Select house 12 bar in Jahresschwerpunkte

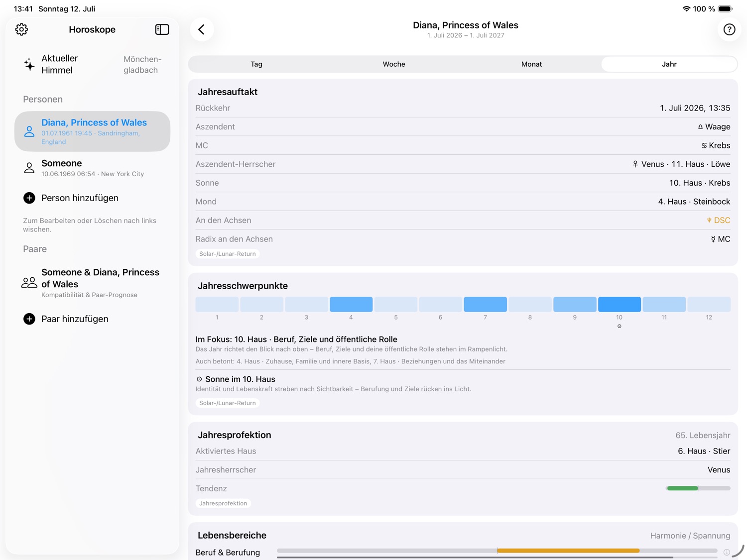pyautogui.click(x=709, y=304)
